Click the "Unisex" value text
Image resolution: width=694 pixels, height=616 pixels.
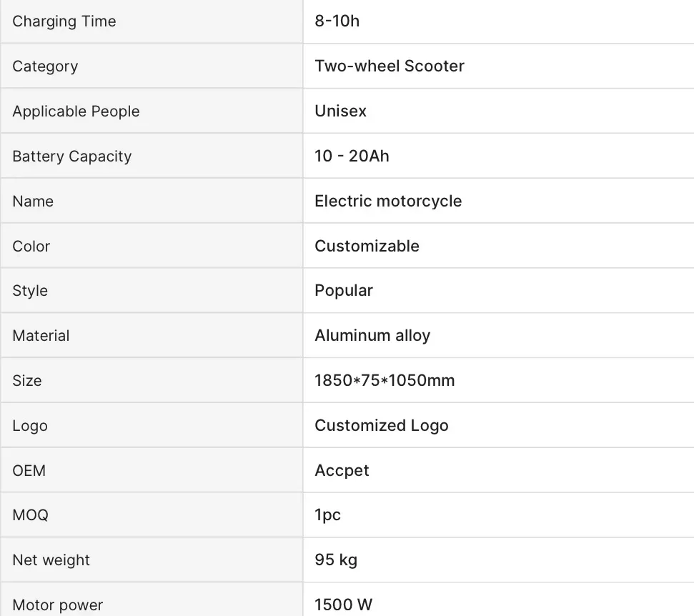coord(340,111)
